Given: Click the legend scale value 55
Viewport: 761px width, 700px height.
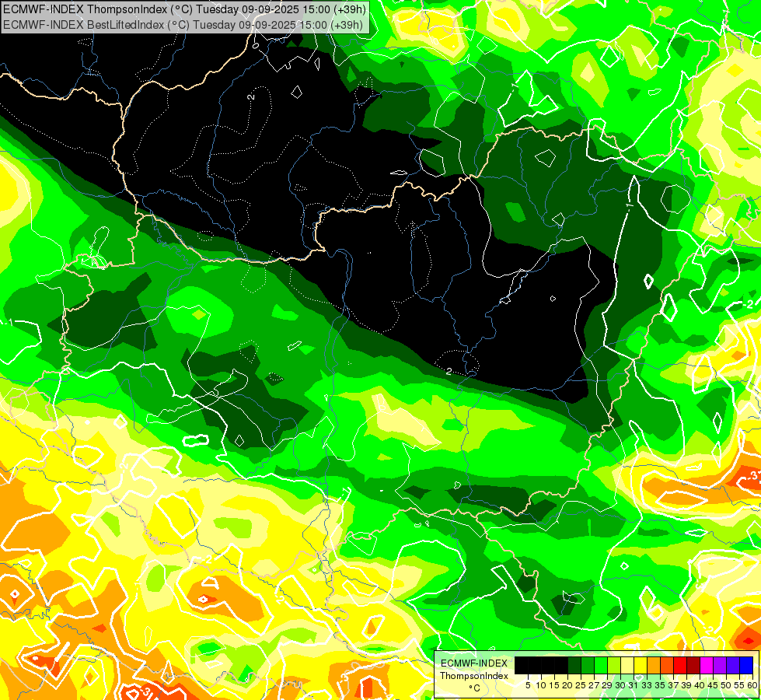Looking at the screenshot, I should tap(739, 685).
